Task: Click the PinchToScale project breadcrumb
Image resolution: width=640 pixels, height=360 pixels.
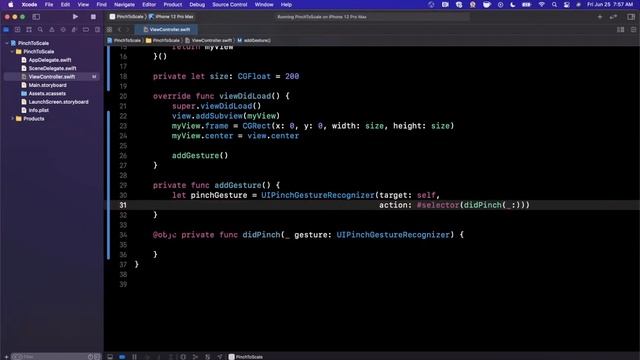Action: coord(124,40)
